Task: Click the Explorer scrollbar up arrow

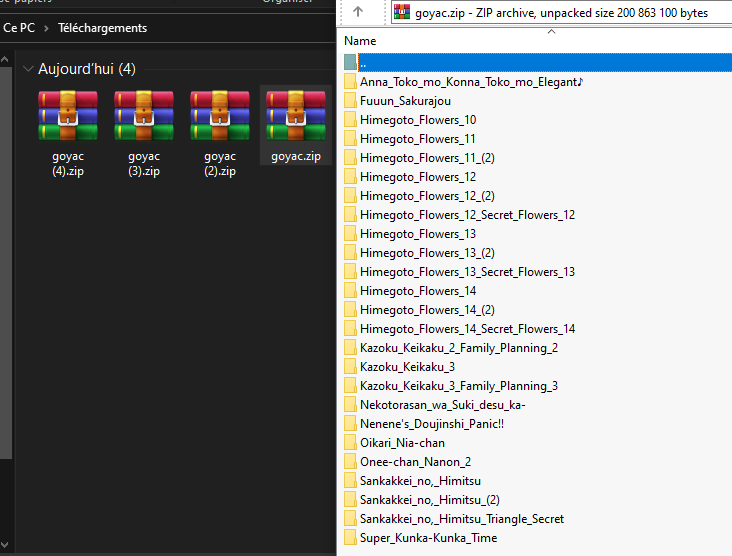Action: [5, 59]
